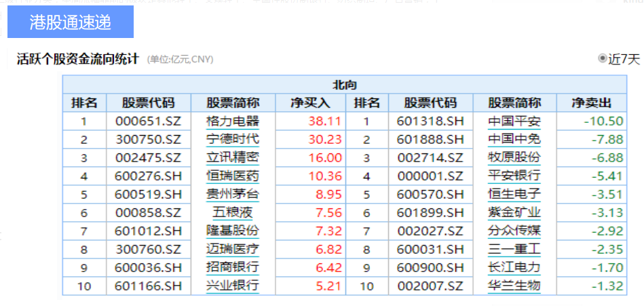Open 紫金矿业 stock details
This screenshot has height=306, width=644.
pyautogui.click(x=514, y=212)
